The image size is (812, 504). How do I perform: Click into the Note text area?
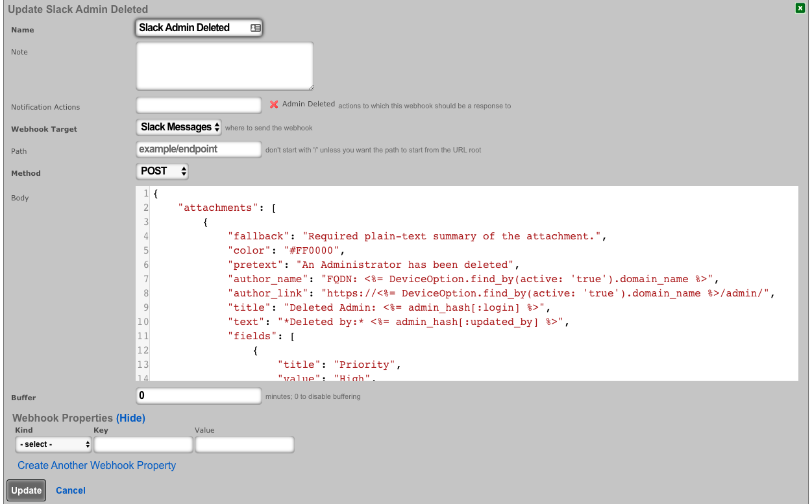225,66
